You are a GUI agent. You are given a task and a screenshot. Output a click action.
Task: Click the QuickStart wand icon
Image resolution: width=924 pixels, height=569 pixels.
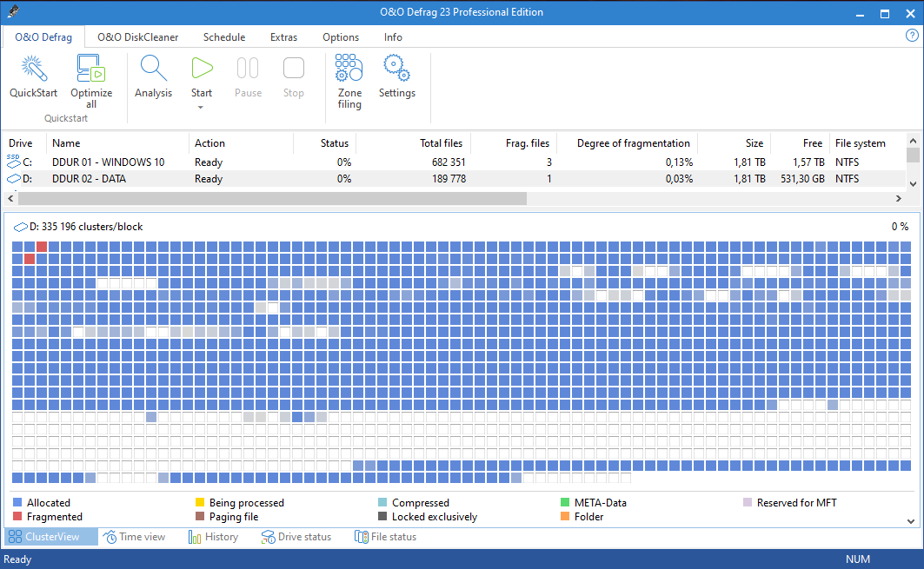coord(33,69)
